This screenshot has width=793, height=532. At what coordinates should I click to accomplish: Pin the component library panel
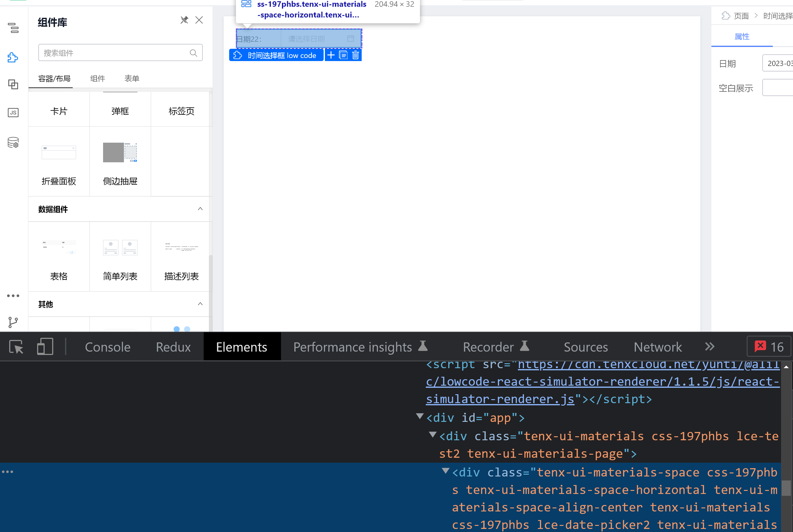[184, 20]
